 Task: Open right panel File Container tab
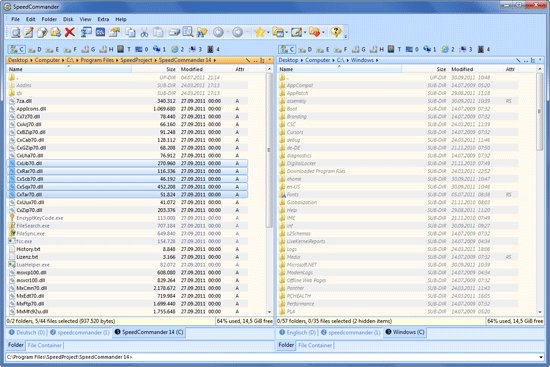[x=315, y=346]
